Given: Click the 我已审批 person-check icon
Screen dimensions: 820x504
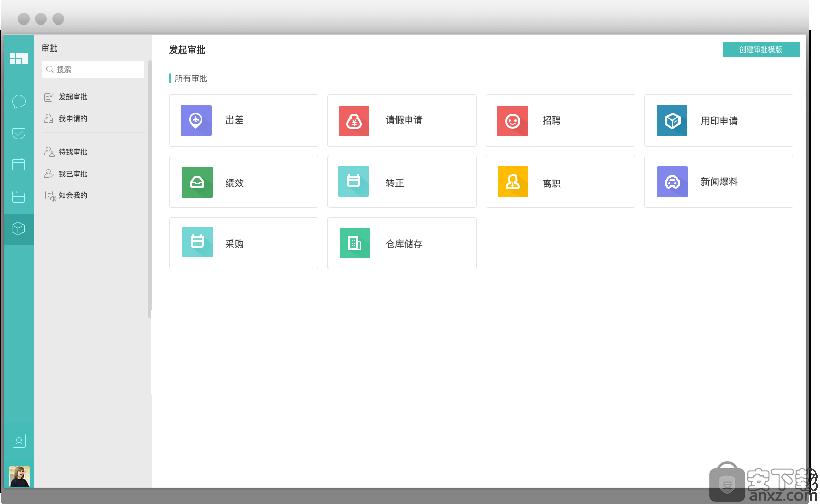Looking at the screenshot, I should pos(49,174).
